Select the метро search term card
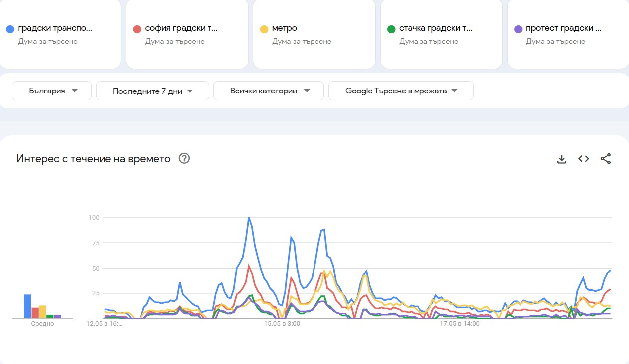This screenshot has height=364, width=629. (314, 34)
